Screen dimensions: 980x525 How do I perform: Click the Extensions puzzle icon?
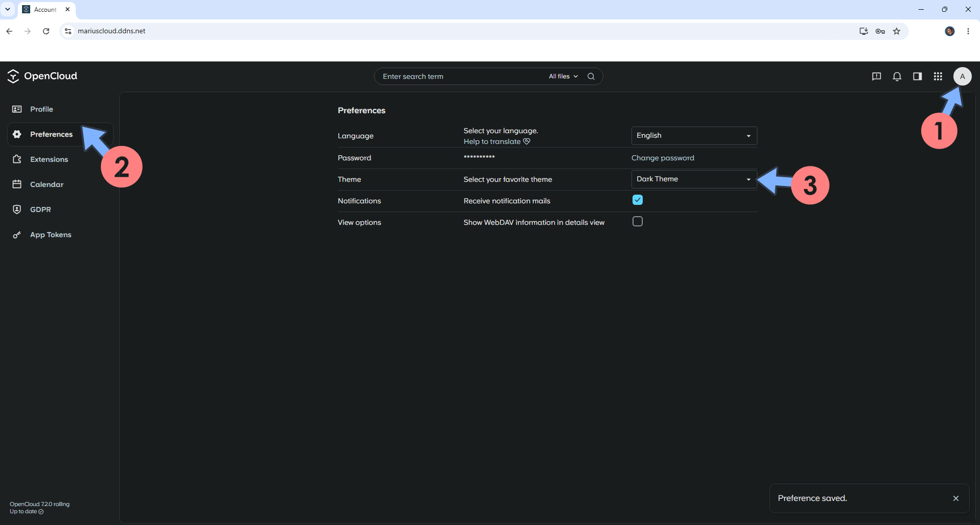coord(17,159)
